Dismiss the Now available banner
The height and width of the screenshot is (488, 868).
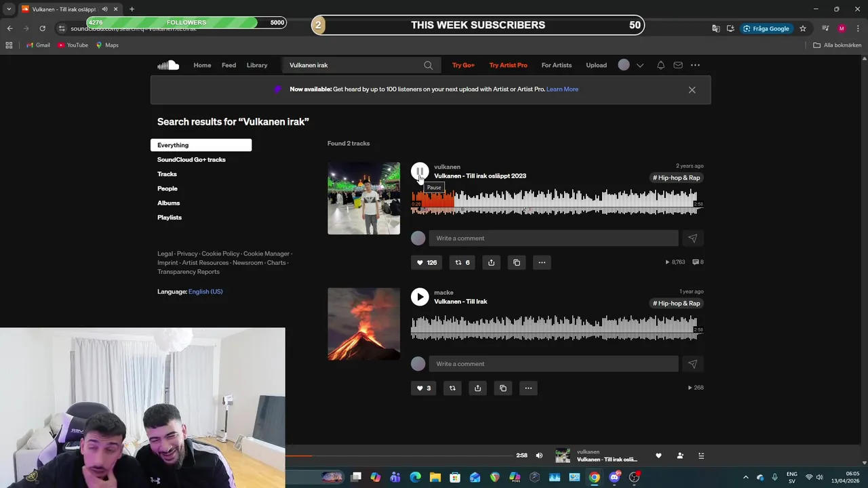click(x=692, y=89)
